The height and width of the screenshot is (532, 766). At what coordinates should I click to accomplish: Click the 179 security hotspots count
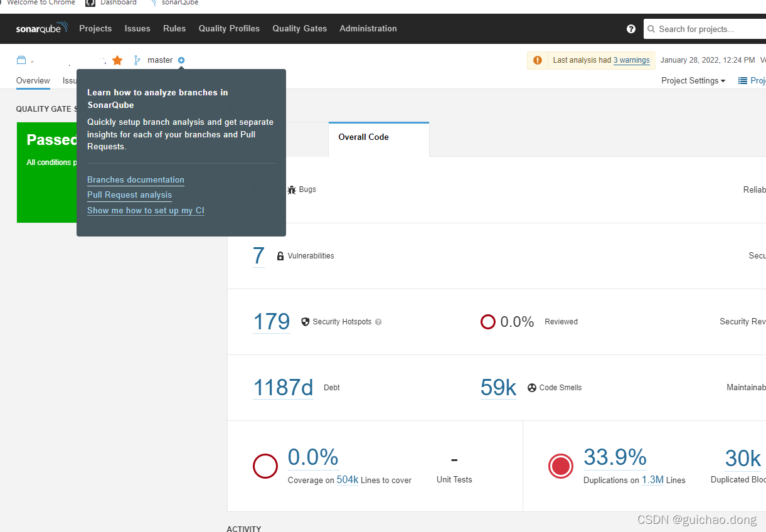tap(272, 322)
